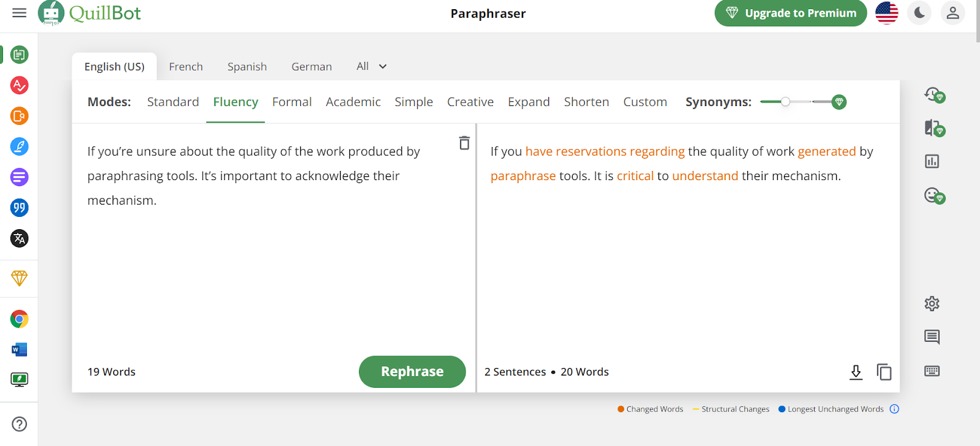The height and width of the screenshot is (446, 980).
Task: Click the 'Changed Words' legend label
Action: point(654,409)
